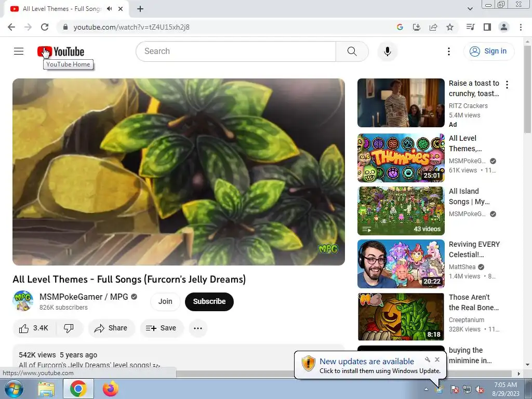Open All Island Songs playlist thumbnail
Viewport: 532px width, 399px height.
401,211
